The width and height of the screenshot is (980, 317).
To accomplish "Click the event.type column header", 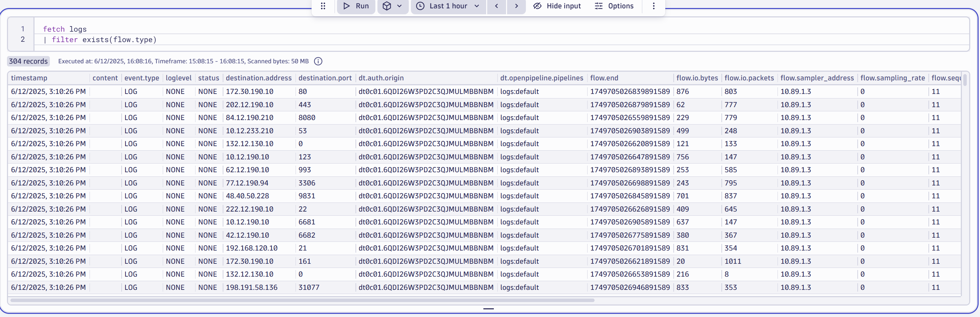I will (x=142, y=78).
